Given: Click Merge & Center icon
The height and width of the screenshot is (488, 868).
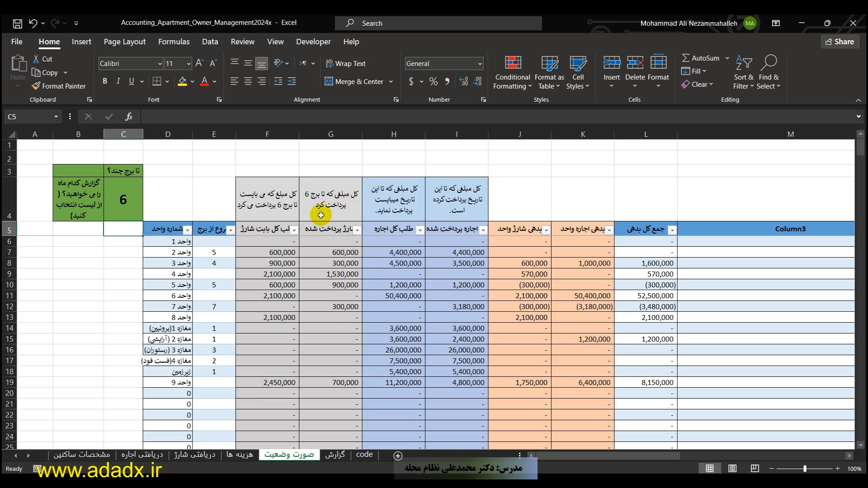Looking at the screenshot, I should (x=329, y=82).
